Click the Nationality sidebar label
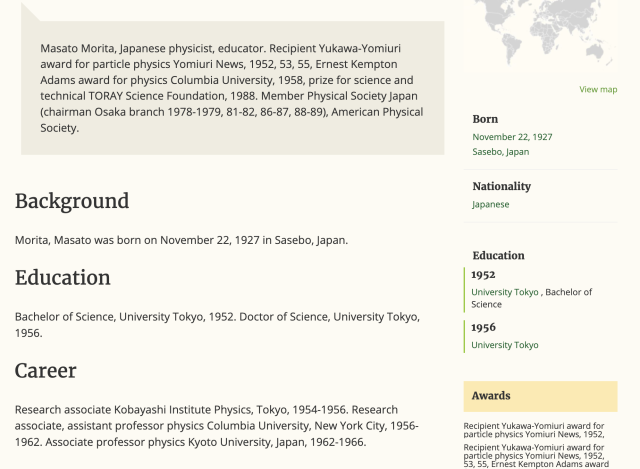This screenshot has width=640, height=469. point(502,187)
